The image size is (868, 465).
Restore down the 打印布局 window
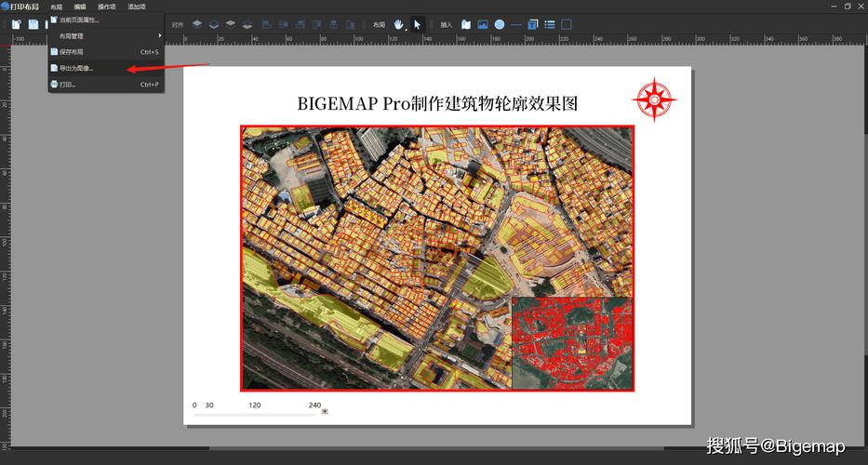pyautogui.click(x=848, y=7)
